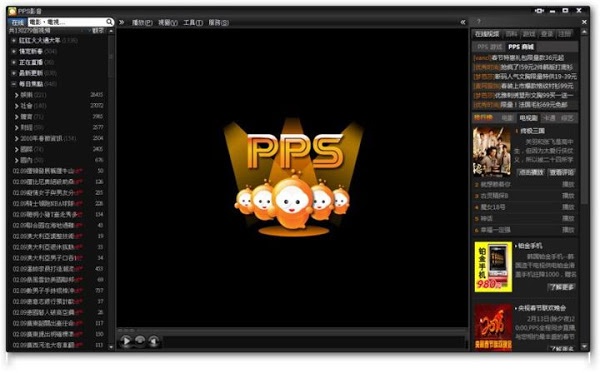The width and height of the screenshot is (600, 373).
Task: Select the 电视剧 ranking tab
Action: 528,118
